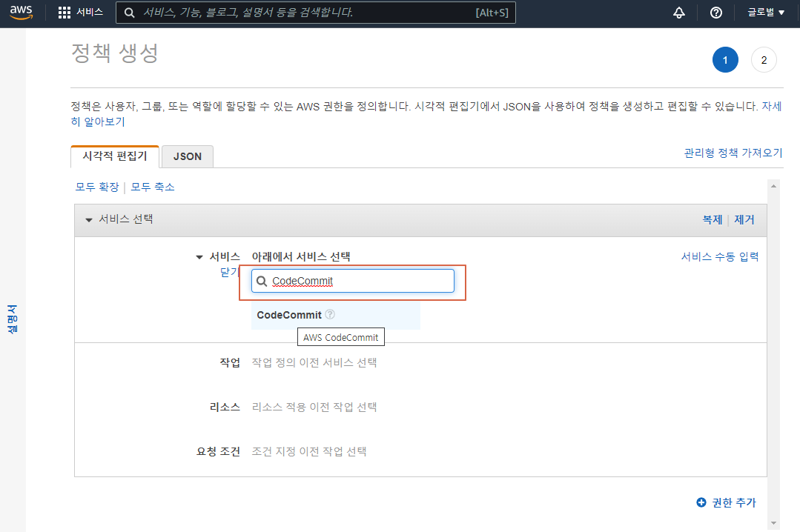
Task: Click the 요청 조건 row label
Action: [x=219, y=451]
